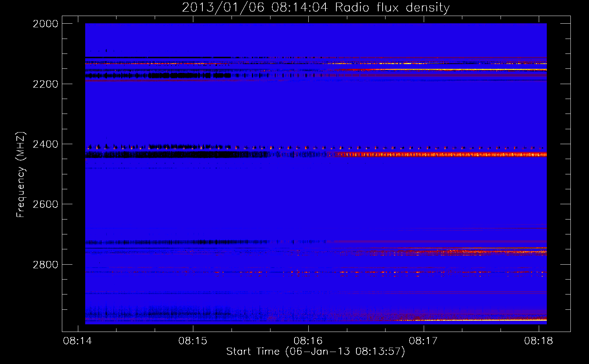Screen dimensions: 589x364
Task: Select the 2400 frequency tick label
Action: coord(46,145)
